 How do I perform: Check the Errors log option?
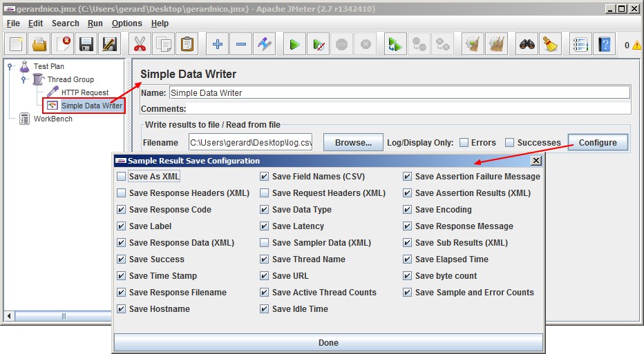tap(464, 143)
